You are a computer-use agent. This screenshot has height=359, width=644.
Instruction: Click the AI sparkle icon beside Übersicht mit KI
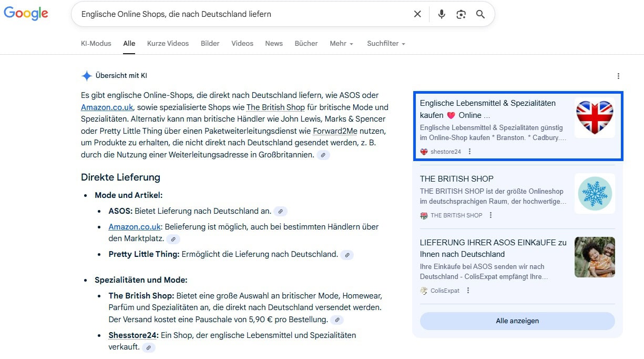86,75
